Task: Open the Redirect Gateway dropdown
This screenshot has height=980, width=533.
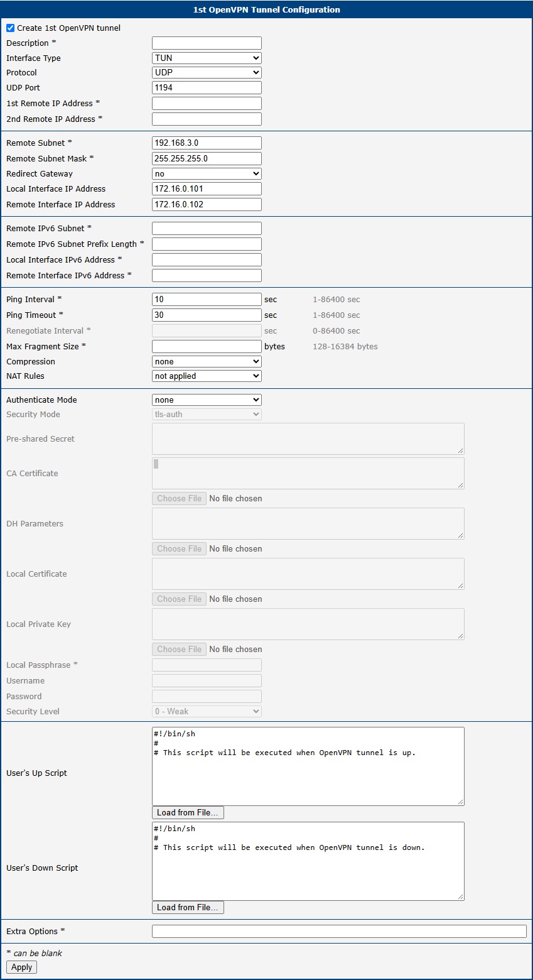Action: click(x=207, y=173)
